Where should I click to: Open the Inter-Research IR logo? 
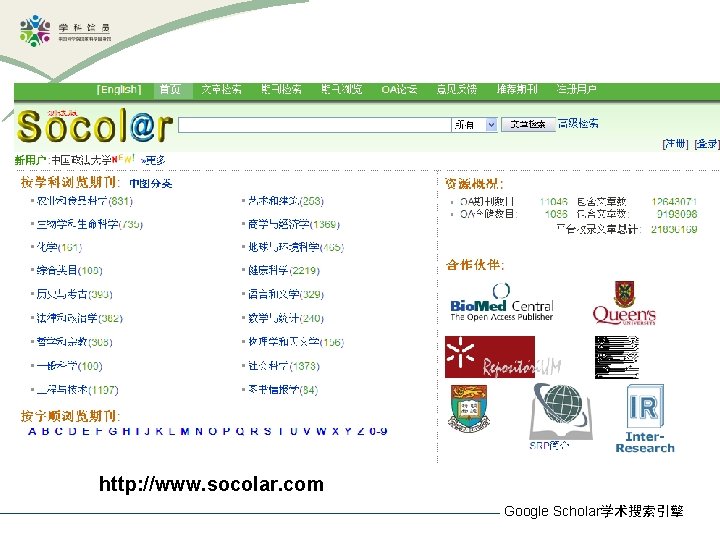pos(645,419)
